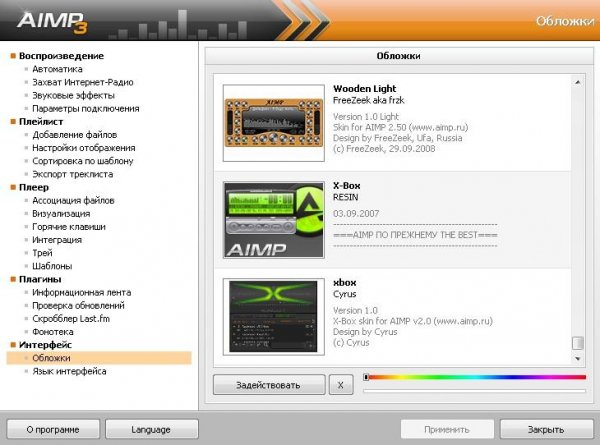Click the xbox skin title by Cyrus

coord(345,283)
